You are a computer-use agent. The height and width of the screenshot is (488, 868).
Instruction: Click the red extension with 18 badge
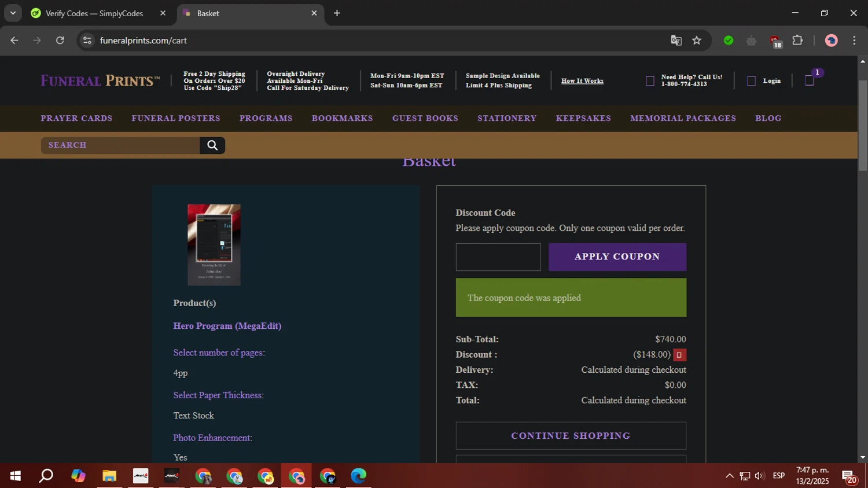[775, 41]
